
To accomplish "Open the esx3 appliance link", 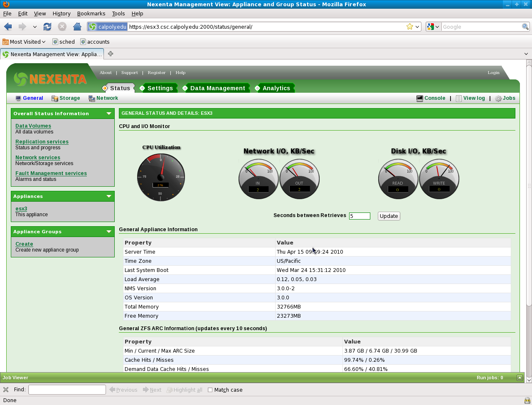I will click(21, 209).
